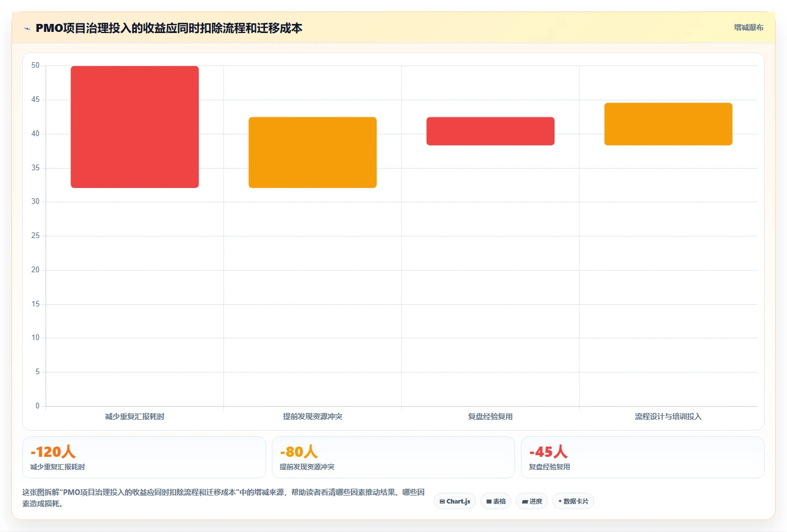Open the -120人 stat card
Screen dimensions: 787x532
144,457
